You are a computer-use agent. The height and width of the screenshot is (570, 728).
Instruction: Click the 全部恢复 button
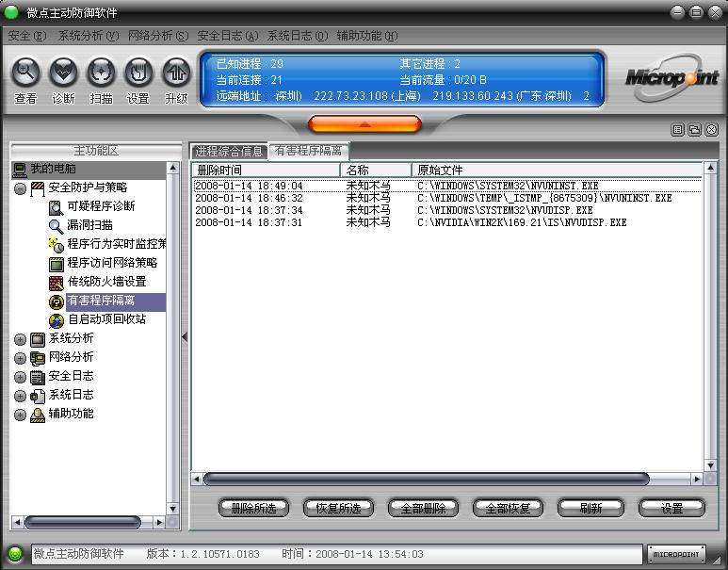coord(508,508)
